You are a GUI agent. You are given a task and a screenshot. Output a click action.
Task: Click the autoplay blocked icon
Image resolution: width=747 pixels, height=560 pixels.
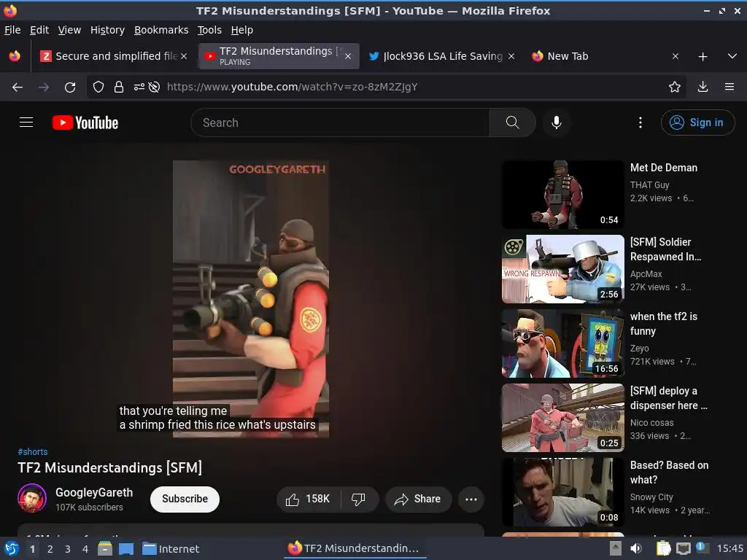click(154, 87)
